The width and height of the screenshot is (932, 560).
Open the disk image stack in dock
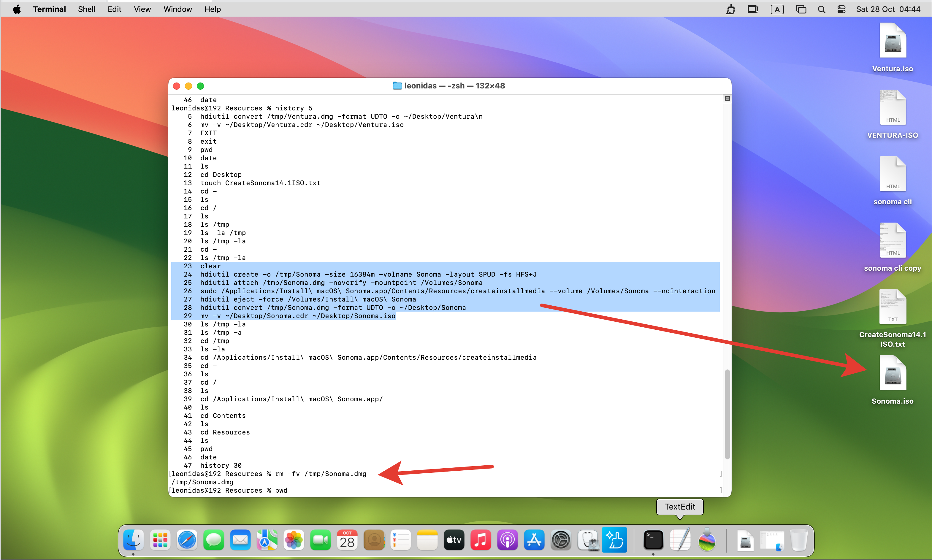point(745,540)
